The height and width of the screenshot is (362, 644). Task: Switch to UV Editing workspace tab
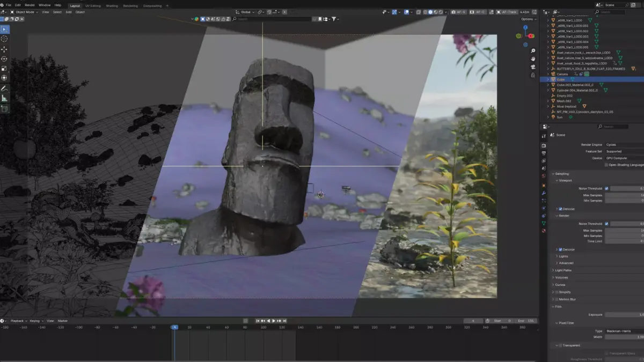click(93, 5)
